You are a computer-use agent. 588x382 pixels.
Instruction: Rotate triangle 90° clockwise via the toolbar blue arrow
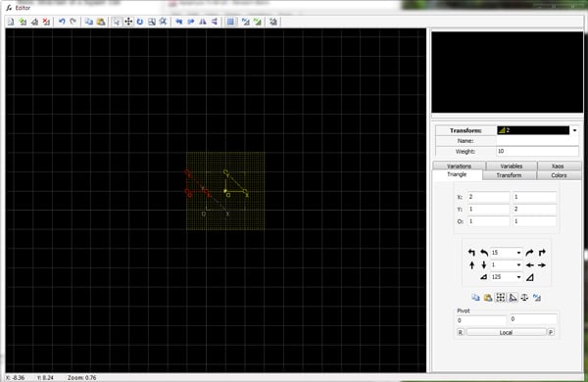[x=190, y=22]
